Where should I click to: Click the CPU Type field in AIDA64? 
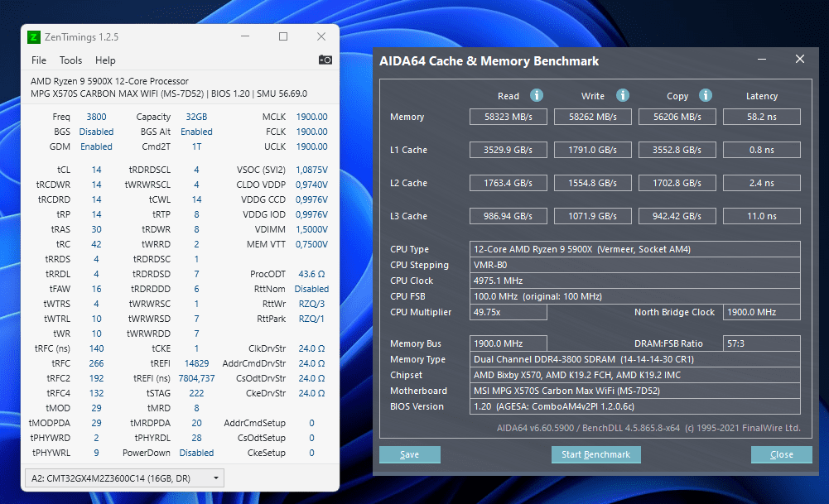[635, 249]
